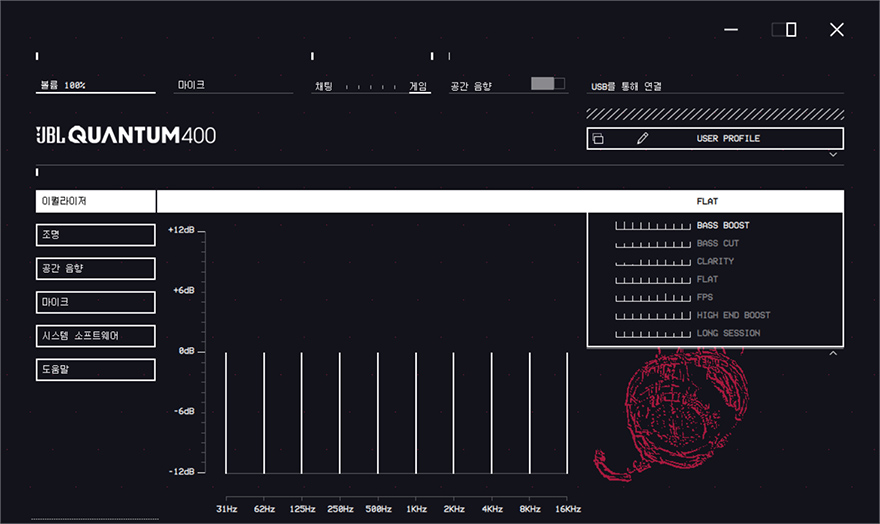
Task: Toggle the 공간 음향 switch in top bar
Action: click(x=548, y=84)
